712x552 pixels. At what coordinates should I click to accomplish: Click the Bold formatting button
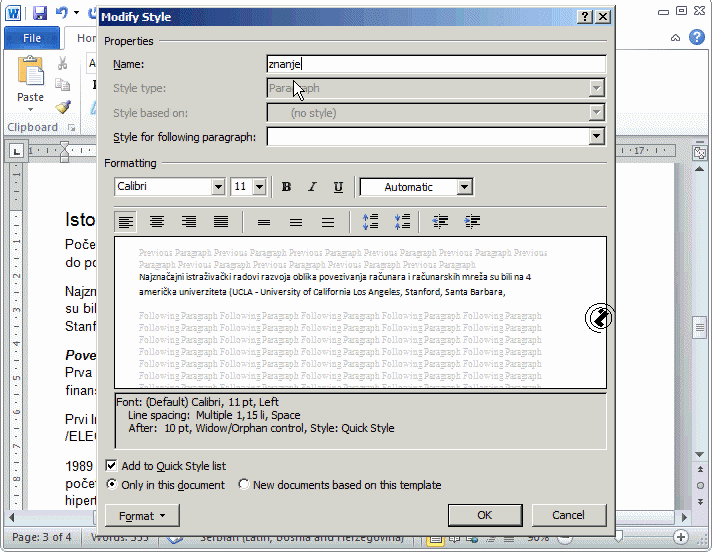click(x=287, y=187)
